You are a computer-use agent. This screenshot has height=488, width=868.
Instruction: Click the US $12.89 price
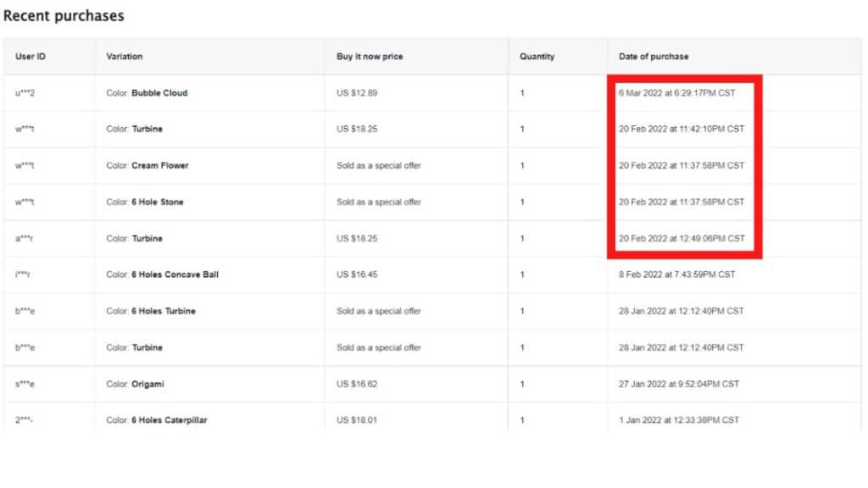coord(357,93)
